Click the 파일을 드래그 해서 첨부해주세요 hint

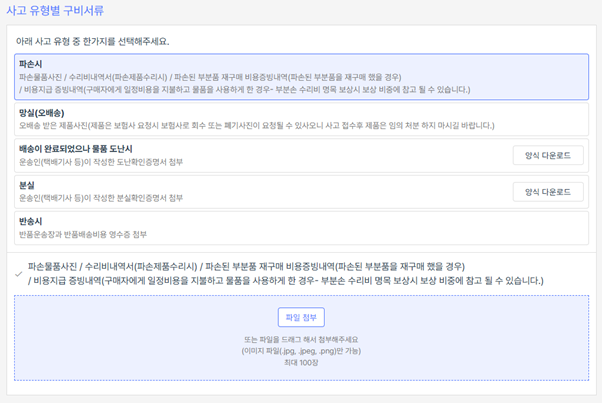click(x=301, y=340)
